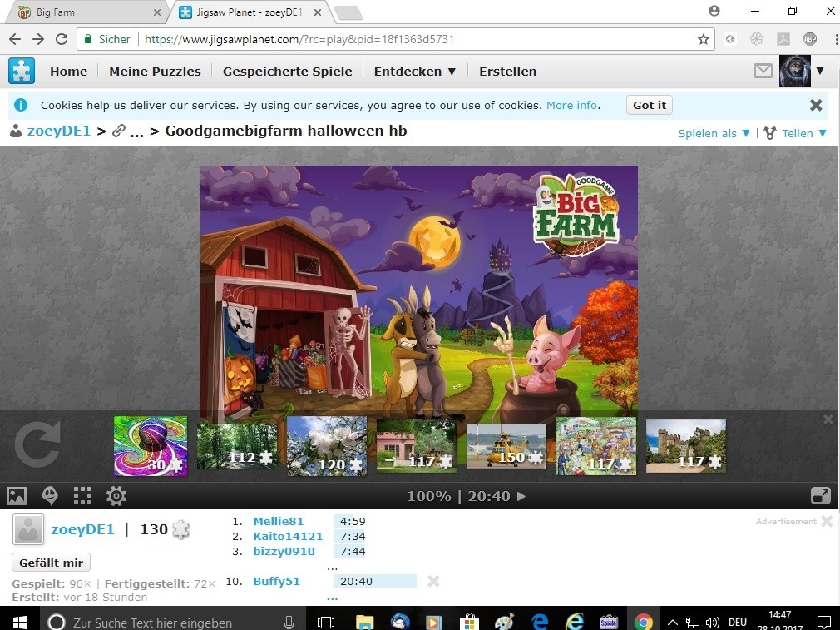Open the puzzle settings gear
This screenshot has height=630, width=840.
click(x=116, y=496)
